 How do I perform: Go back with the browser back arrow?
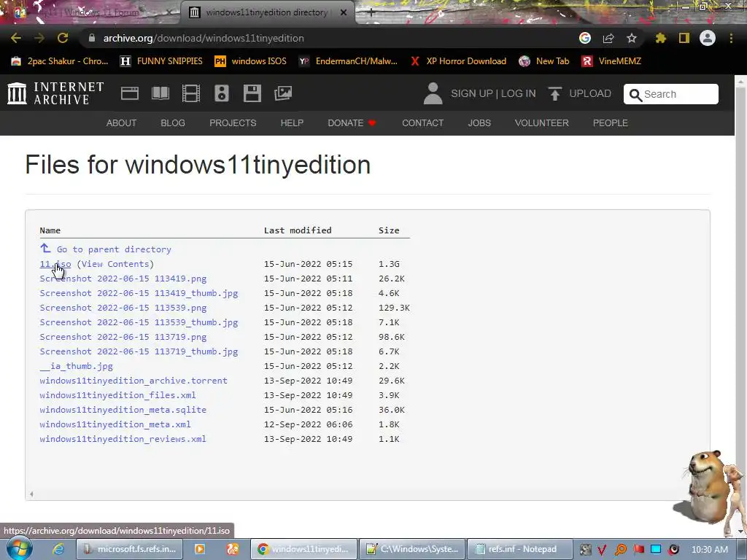(16, 38)
